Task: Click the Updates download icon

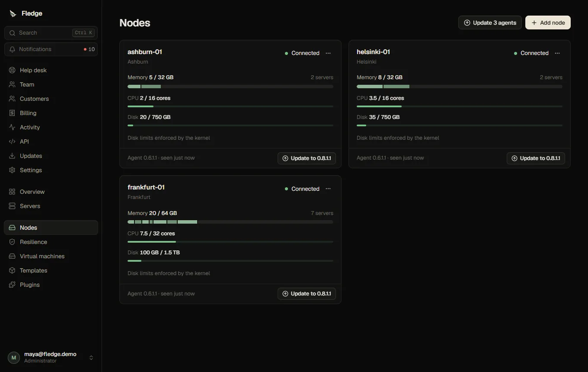Action: pos(12,156)
